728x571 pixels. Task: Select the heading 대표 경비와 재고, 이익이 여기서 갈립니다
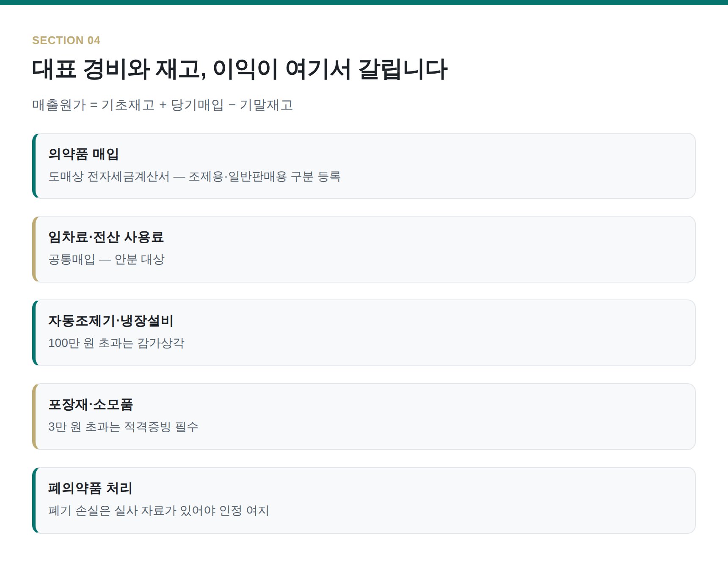(x=240, y=69)
